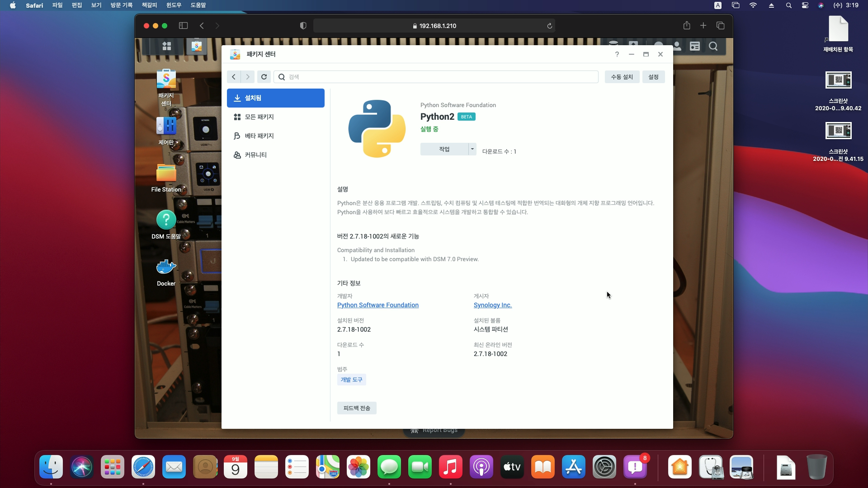Click the DSM main menu grid icon
Viewport: 868px width, 488px height.
[x=167, y=46]
